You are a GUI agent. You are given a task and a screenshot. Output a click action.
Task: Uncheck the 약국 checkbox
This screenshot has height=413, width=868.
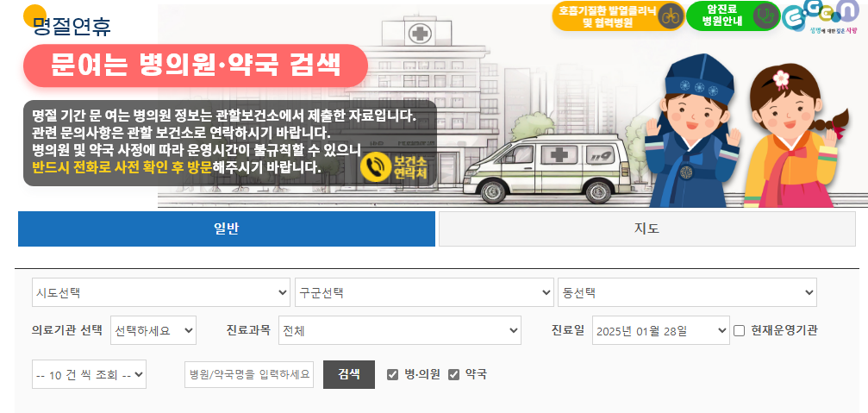click(x=454, y=375)
